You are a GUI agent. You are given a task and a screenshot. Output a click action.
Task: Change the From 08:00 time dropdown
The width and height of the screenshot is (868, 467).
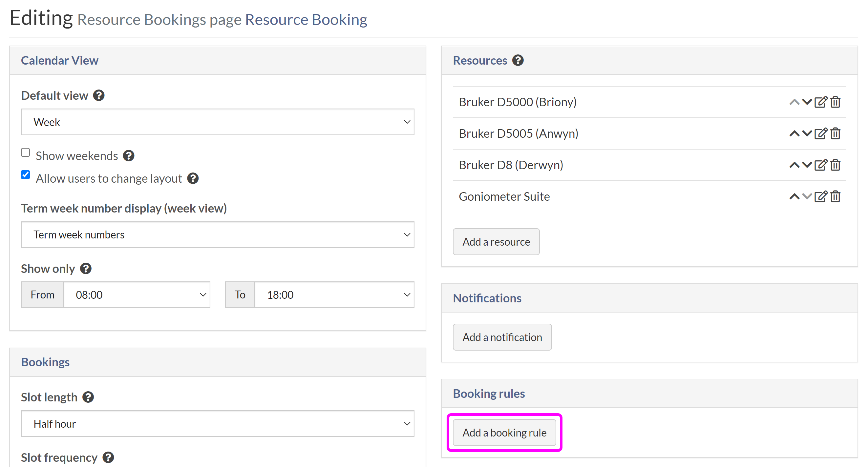coord(137,295)
